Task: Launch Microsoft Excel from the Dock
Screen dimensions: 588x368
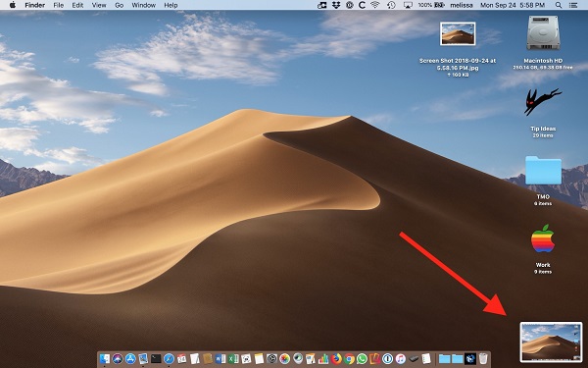Action: (x=233, y=359)
